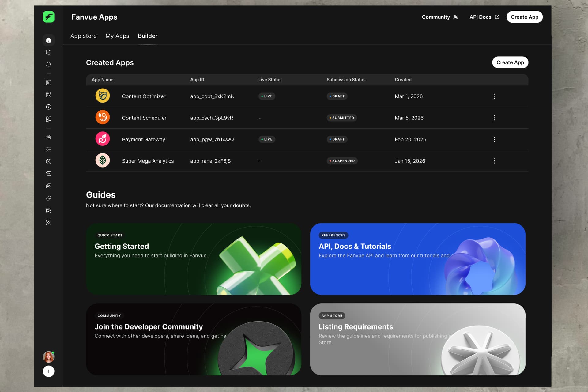The width and height of the screenshot is (588, 392).
Task: Click the Live Status column header
Action: 270,80
